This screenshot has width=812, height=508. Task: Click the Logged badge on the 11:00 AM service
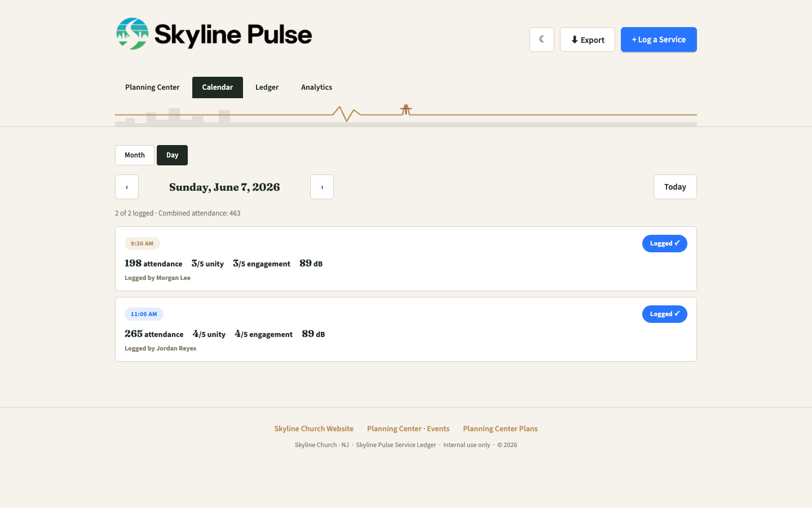tap(665, 314)
